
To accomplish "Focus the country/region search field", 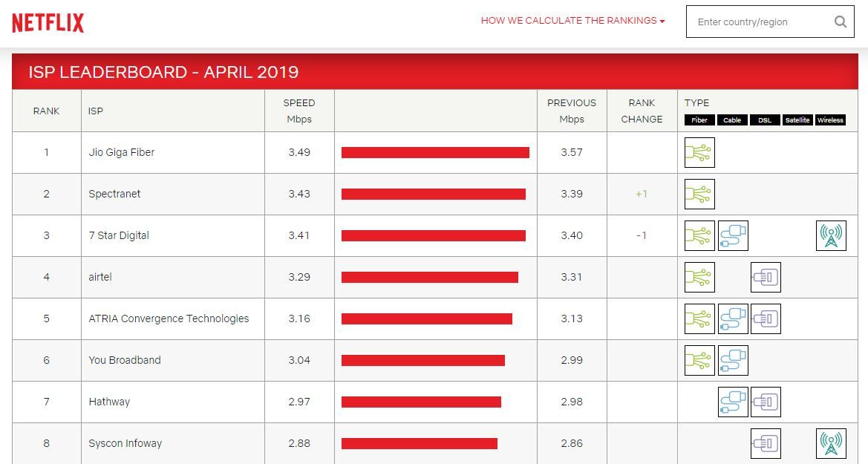I will pos(770,22).
